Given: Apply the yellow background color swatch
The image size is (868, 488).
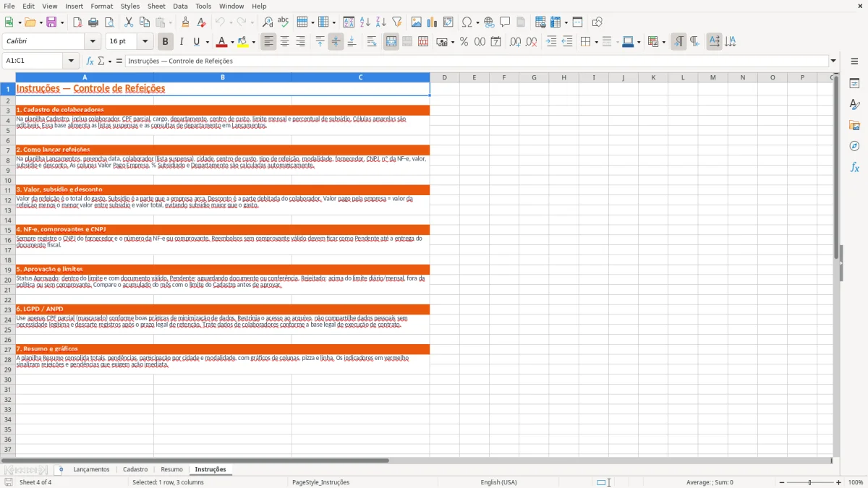Looking at the screenshot, I should click(x=243, y=42).
